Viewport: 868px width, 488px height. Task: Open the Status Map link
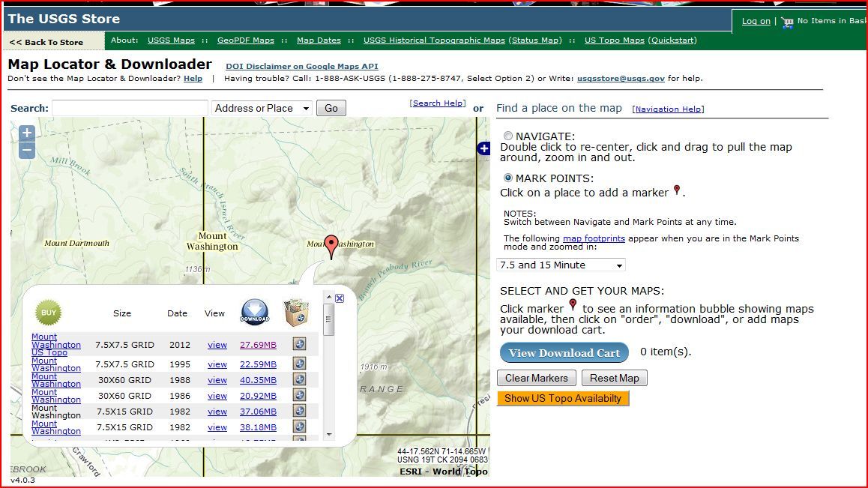534,40
